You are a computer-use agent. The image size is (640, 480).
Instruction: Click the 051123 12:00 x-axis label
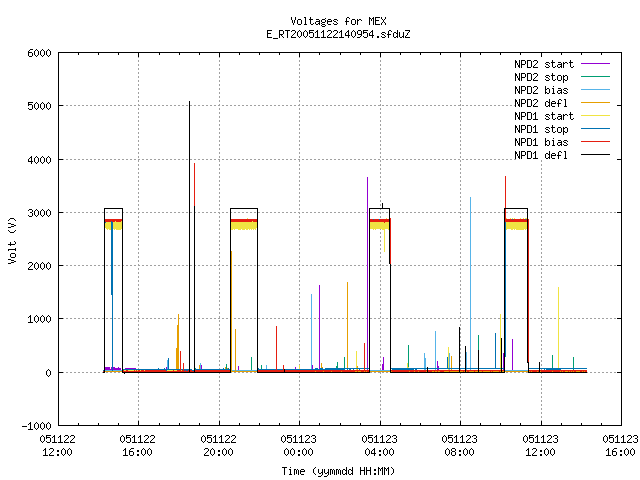tap(540, 446)
